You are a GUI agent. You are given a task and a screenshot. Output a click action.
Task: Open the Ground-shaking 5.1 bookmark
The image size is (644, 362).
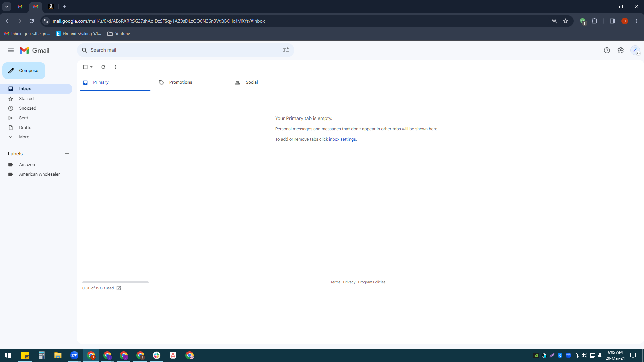tap(78, 34)
